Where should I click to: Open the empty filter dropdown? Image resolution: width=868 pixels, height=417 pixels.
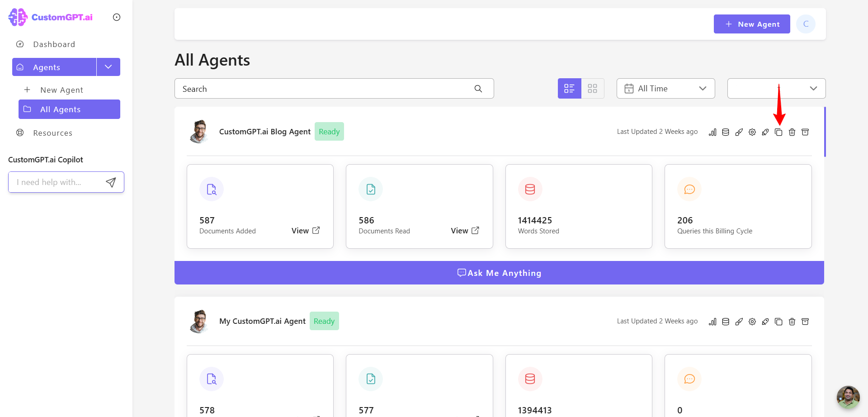click(x=776, y=89)
